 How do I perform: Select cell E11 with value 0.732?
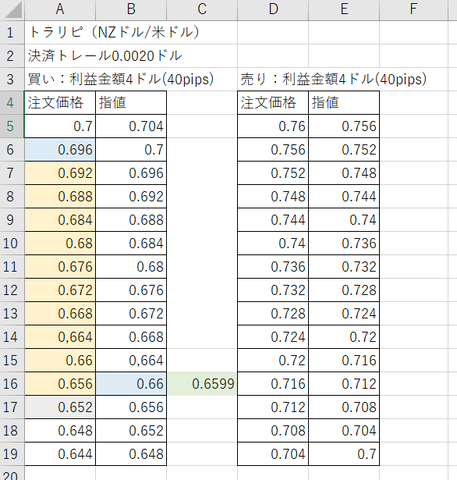click(x=344, y=266)
